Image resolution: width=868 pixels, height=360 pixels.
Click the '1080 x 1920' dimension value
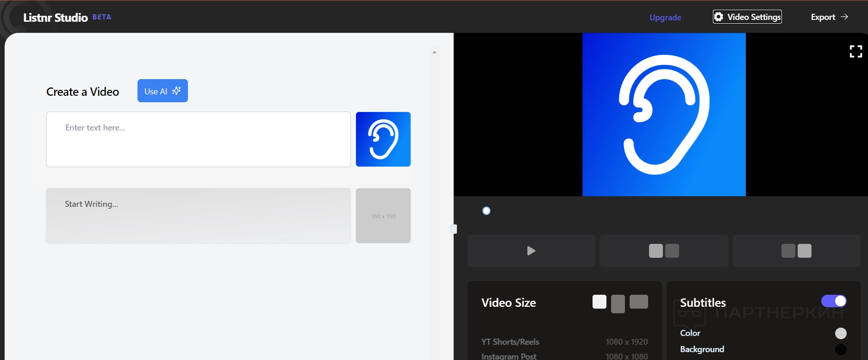[x=627, y=342]
